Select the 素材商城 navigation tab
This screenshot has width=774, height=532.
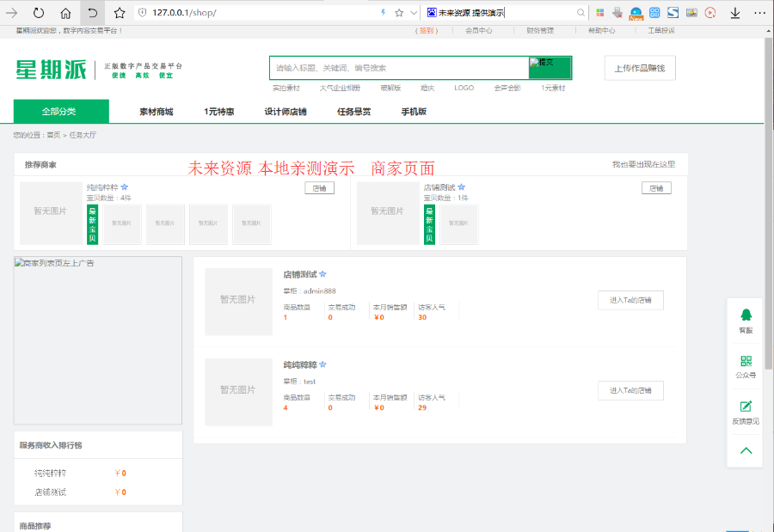tap(156, 112)
